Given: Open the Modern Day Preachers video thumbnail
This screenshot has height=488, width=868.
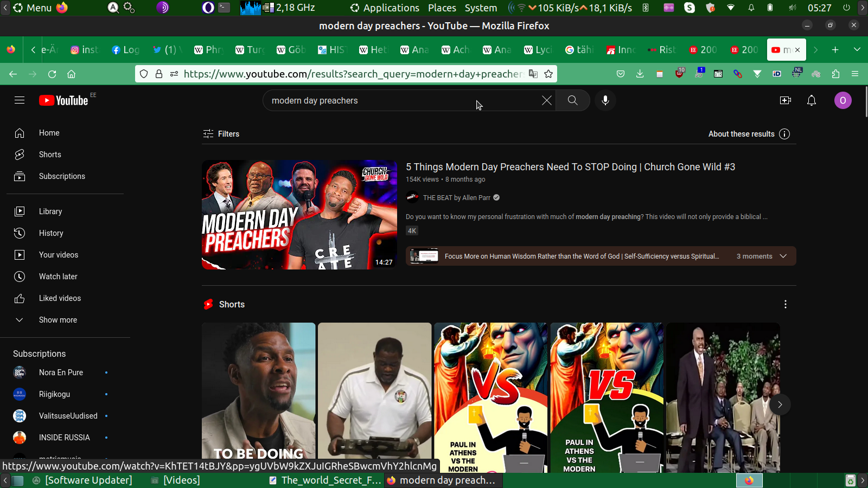Looking at the screenshot, I should coord(299,215).
